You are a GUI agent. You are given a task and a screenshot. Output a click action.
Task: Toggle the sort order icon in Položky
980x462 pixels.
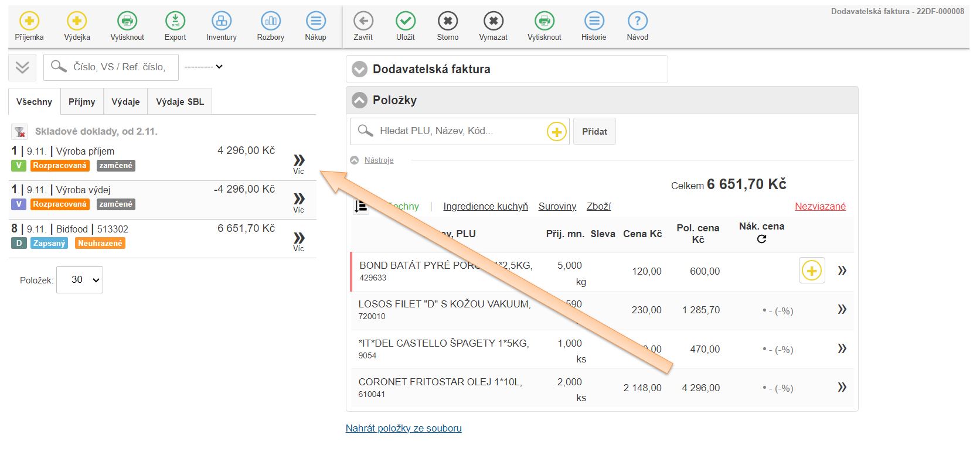pyautogui.click(x=361, y=206)
